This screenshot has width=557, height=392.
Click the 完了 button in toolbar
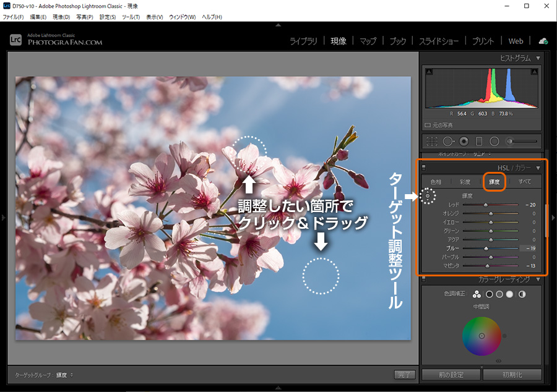point(405,375)
